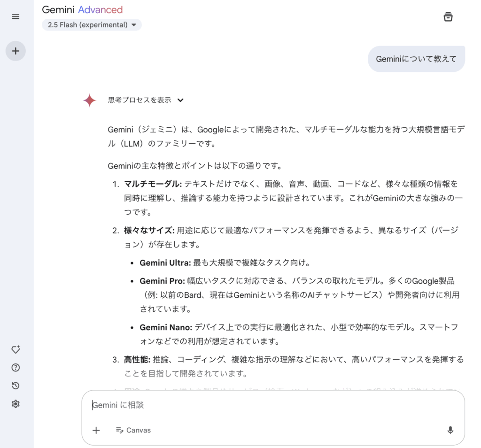The image size is (481, 448).
Task: Click the bold text '様々なサイズ:'
Action: pos(149,230)
